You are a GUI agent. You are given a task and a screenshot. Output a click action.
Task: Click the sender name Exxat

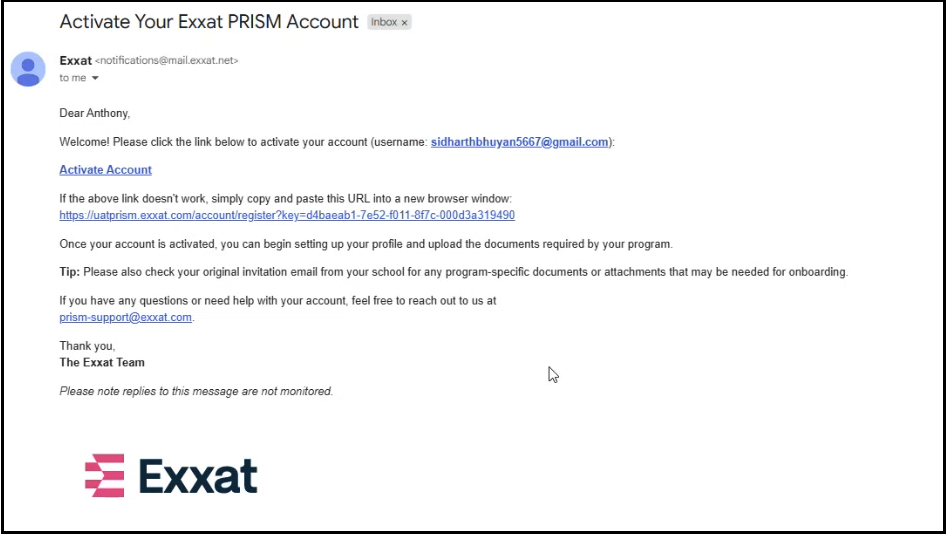(75, 60)
